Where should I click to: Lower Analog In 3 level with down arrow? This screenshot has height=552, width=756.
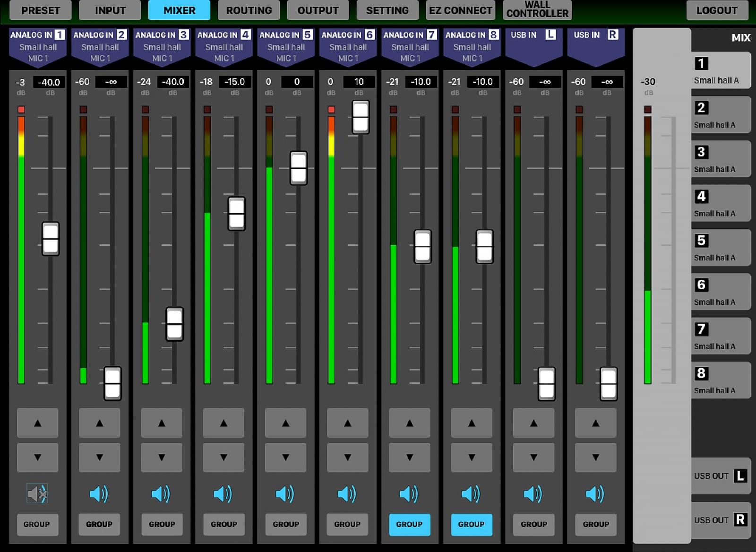[162, 457]
